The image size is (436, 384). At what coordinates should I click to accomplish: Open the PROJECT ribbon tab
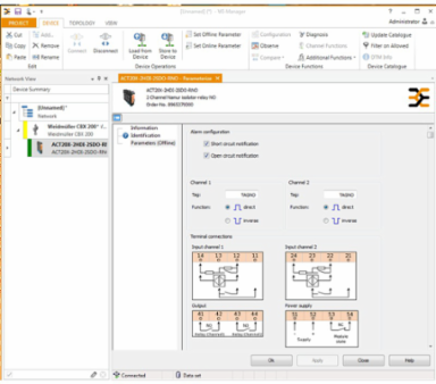(x=19, y=23)
